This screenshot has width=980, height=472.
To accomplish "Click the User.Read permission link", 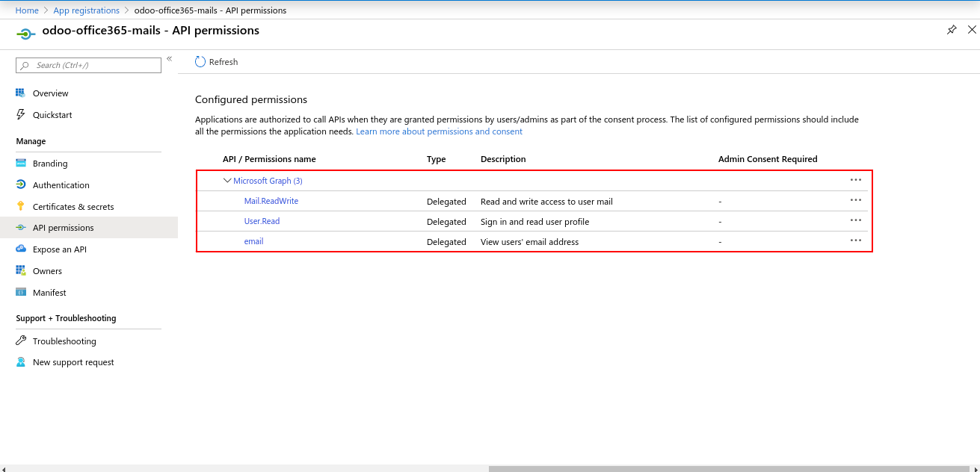I will point(262,221).
